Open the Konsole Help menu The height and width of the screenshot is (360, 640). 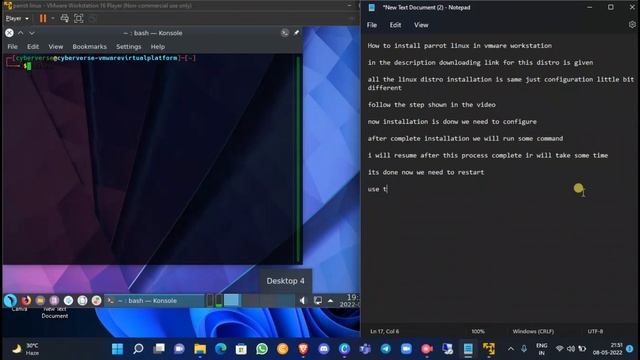pos(158,47)
